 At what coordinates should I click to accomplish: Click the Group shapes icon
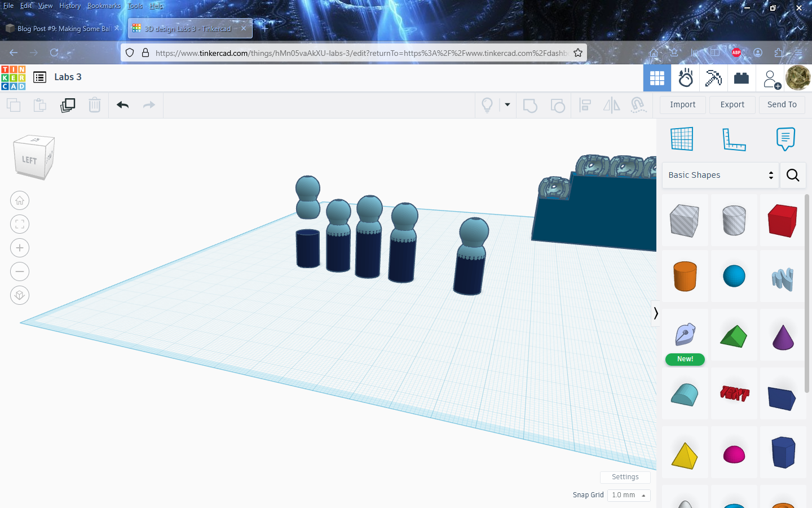click(530, 105)
